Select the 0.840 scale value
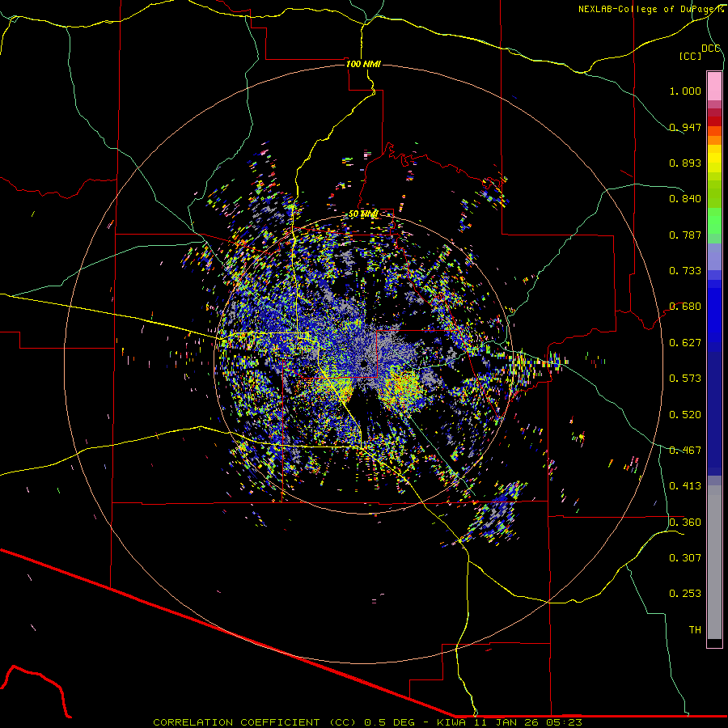 (x=685, y=199)
